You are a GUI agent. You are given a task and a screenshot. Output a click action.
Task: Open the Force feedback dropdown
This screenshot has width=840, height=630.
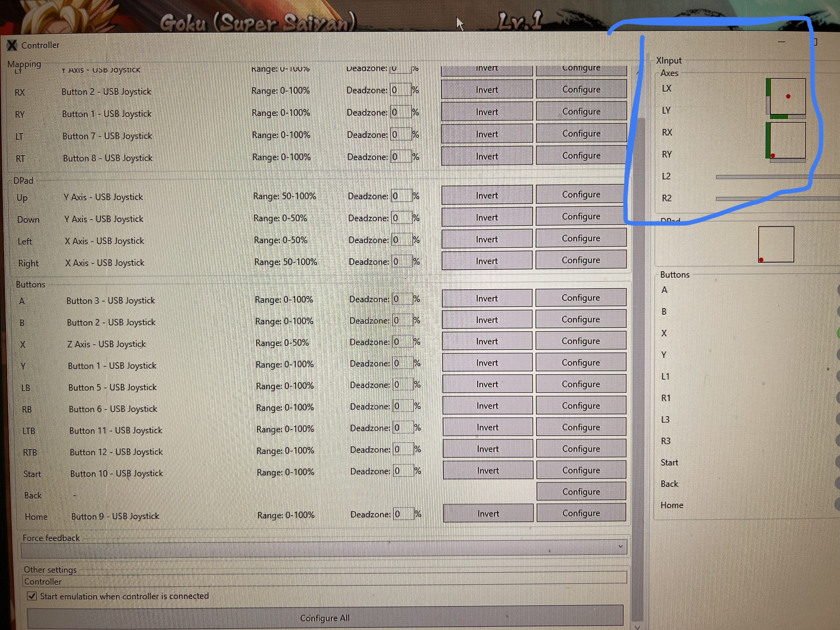(x=620, y=547)
